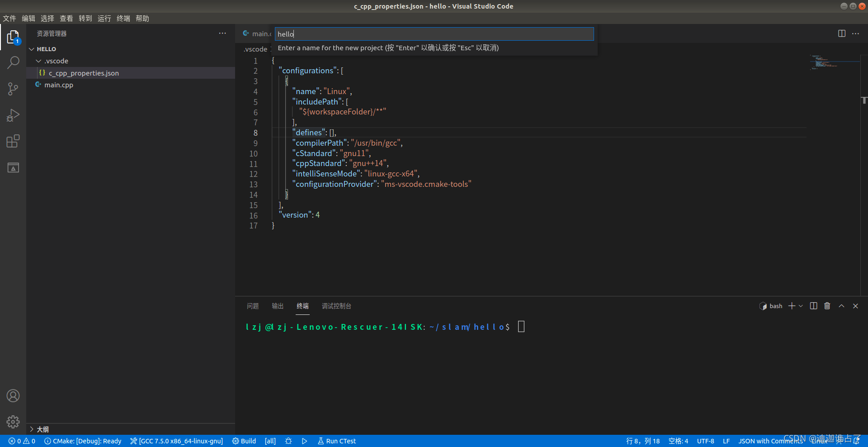The width and height of the screenshot is (868, 447).
Task: Click the Run CTest status button
Action: pos(337,441)
